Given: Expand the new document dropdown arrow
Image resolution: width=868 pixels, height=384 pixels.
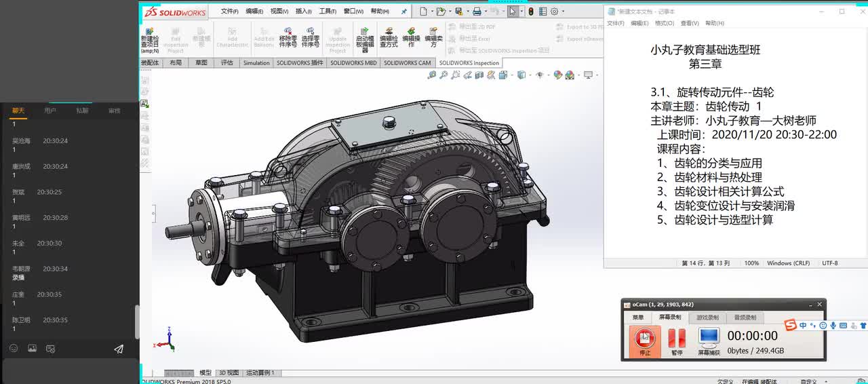Looking at the screenshot, I should (432, 12).
